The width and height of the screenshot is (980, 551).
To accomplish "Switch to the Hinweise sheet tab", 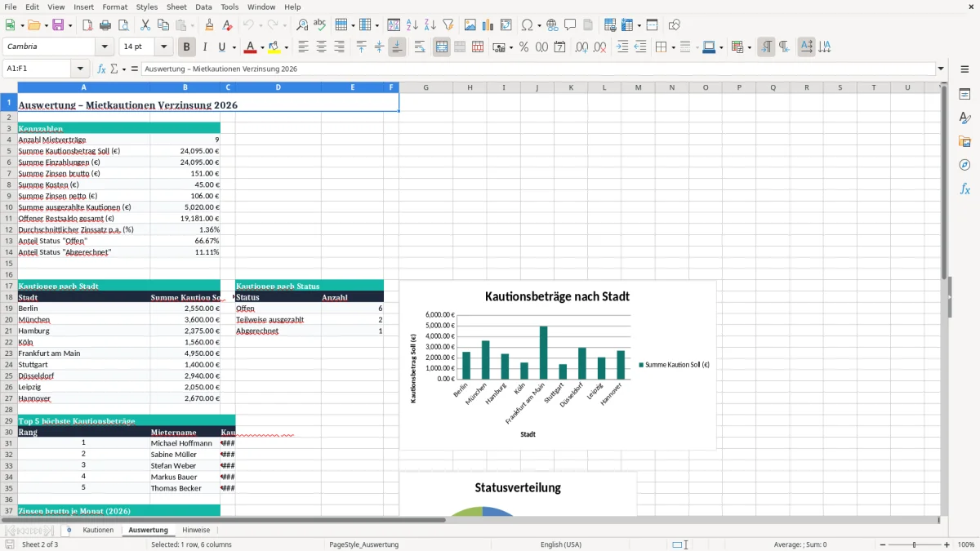I will click(196, 530).
